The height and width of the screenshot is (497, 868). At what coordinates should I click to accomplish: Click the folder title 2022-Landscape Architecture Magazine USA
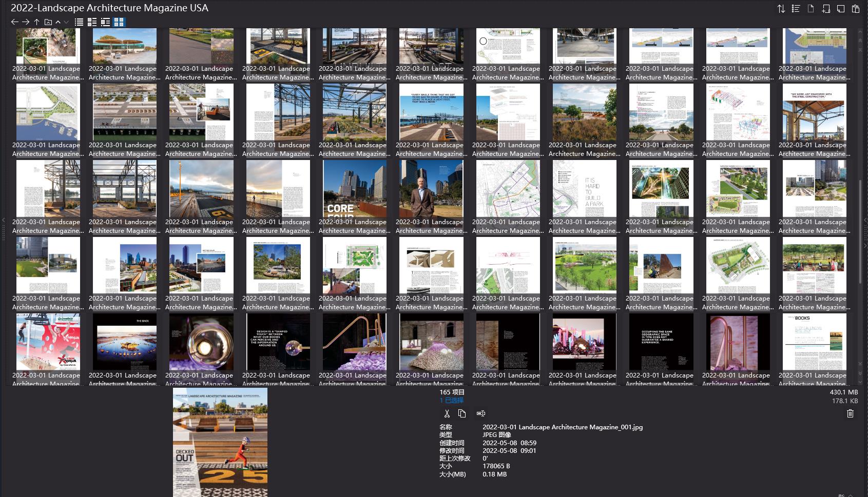pos(109,8)
